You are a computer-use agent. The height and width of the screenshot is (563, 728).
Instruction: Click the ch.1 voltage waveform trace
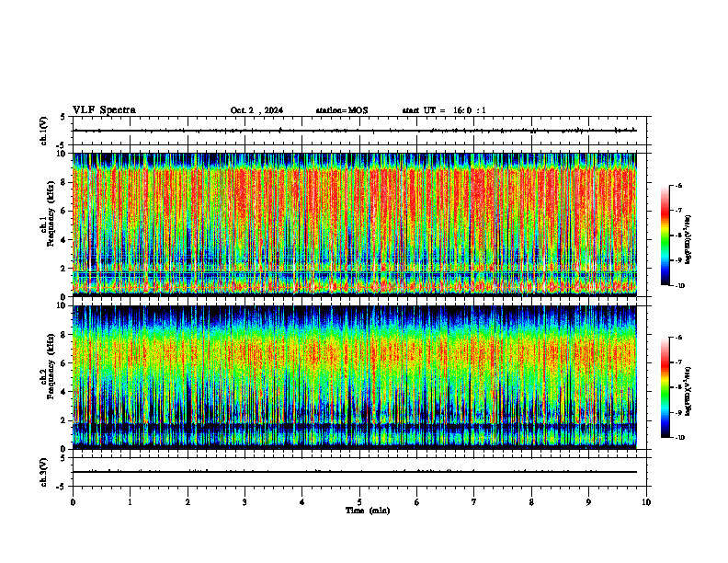(355, 131)
